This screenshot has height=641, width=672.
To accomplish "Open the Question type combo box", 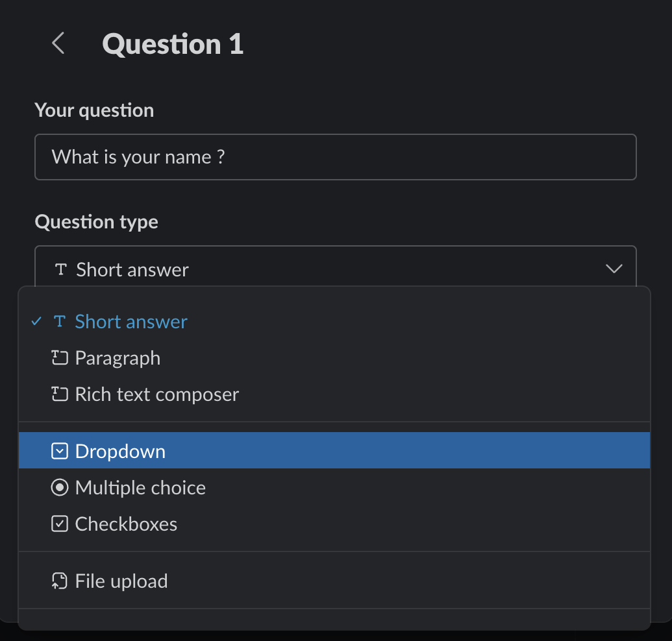I will (x=335, y=269).
